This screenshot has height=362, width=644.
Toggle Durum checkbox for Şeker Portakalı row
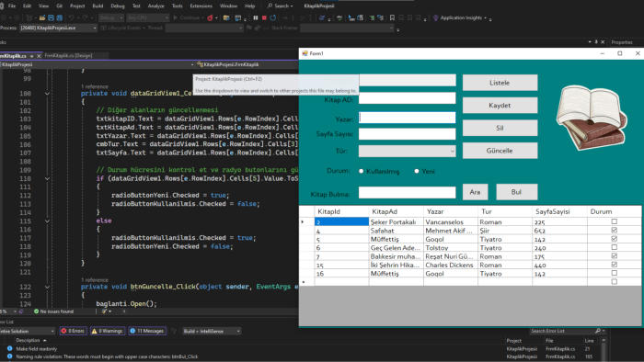(x=614, y=221)
